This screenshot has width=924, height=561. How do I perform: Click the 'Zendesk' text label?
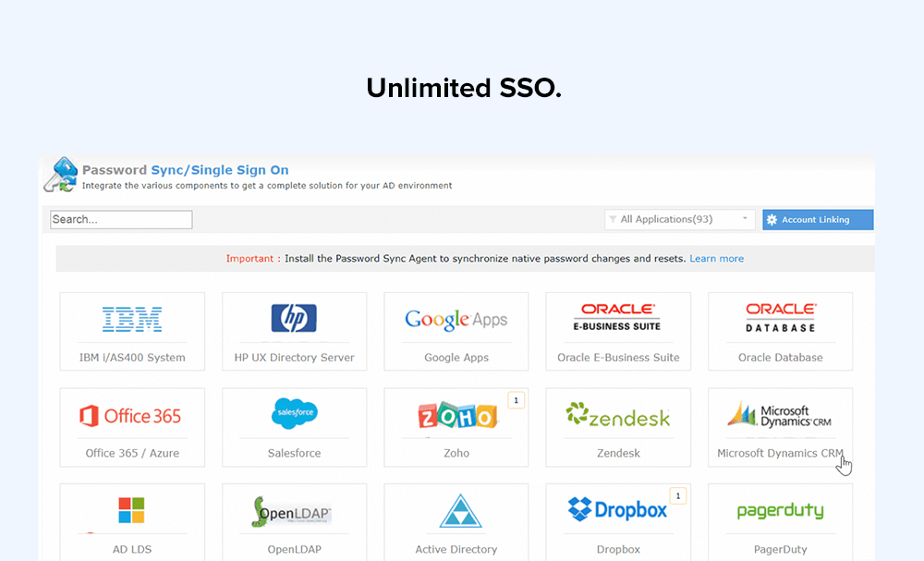pos(618,453)
